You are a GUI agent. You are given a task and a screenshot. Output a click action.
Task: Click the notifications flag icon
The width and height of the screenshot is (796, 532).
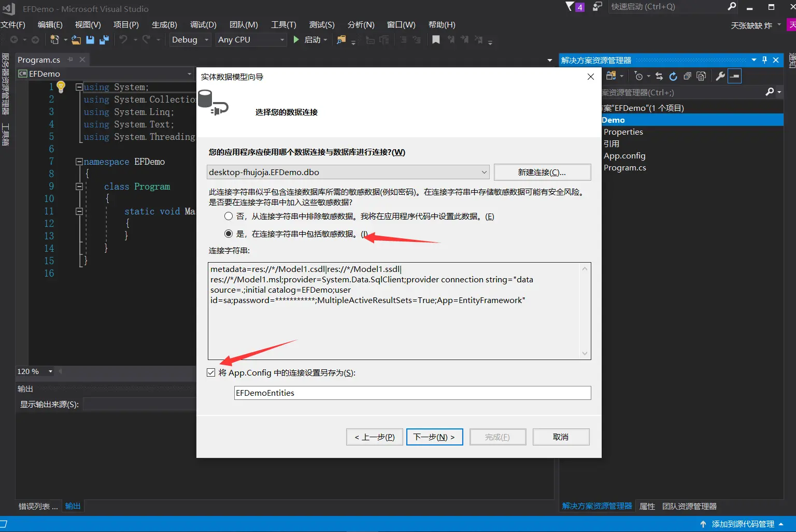(x=570, y=6)
